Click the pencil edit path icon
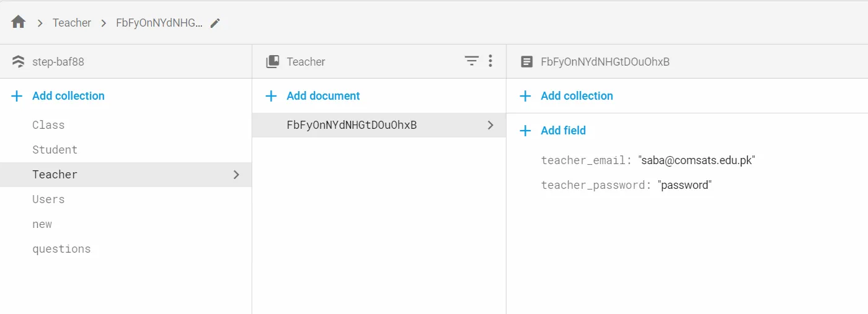The image size is (868, 314). pos(215,23)
